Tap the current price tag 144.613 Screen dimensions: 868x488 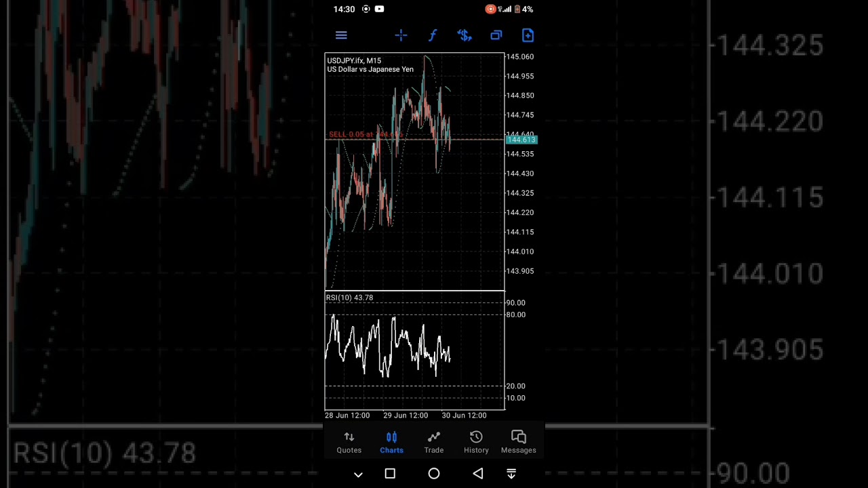point(521,140)
